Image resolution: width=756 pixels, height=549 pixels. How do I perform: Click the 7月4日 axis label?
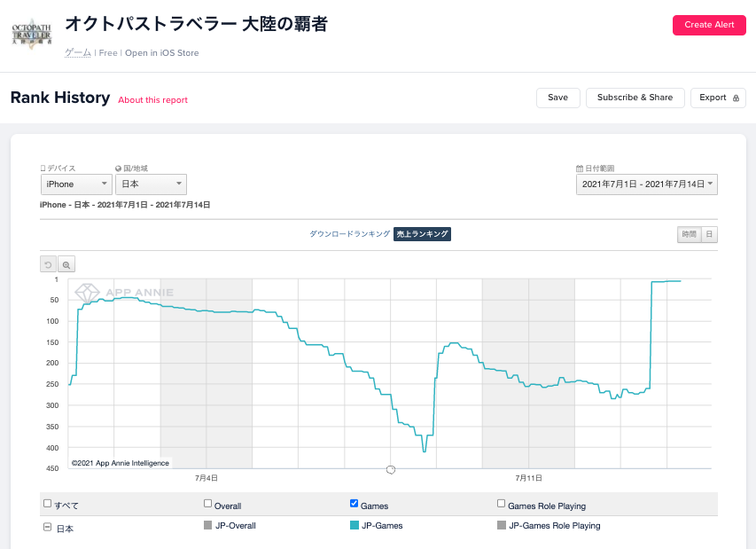[x=207, y=478]
